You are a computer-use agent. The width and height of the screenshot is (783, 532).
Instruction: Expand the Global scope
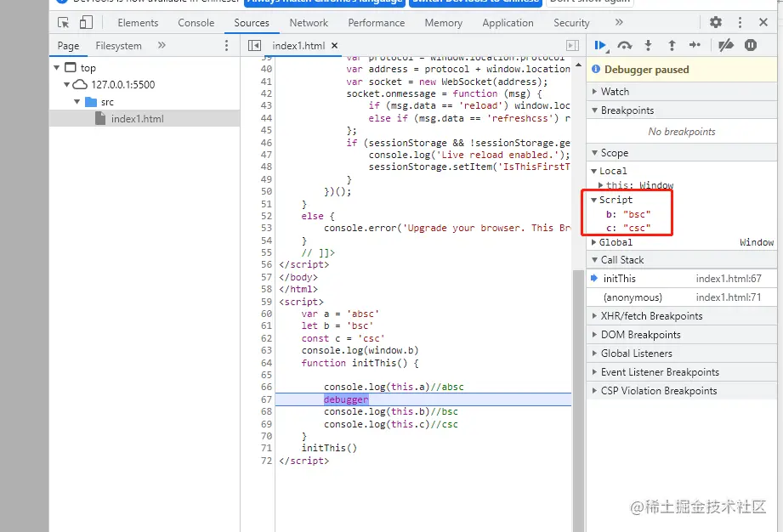593,242
